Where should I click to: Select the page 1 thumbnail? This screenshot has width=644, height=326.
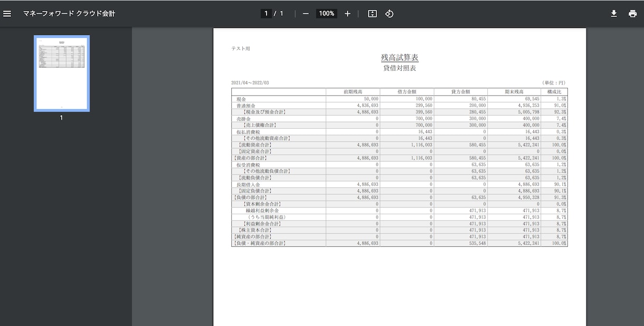pyautogui.click(x=62, y=73)
